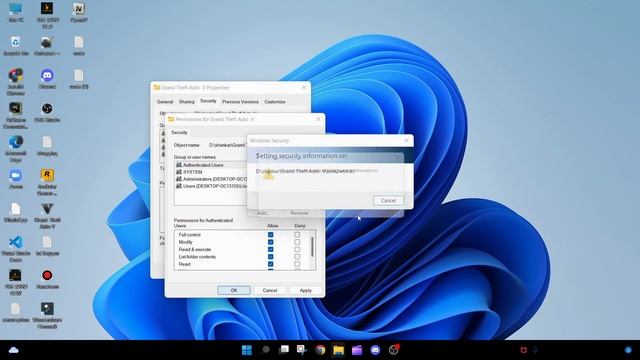Uncheck Allow for Modify
Screen dimensions: 640x360
pos(270,242)
